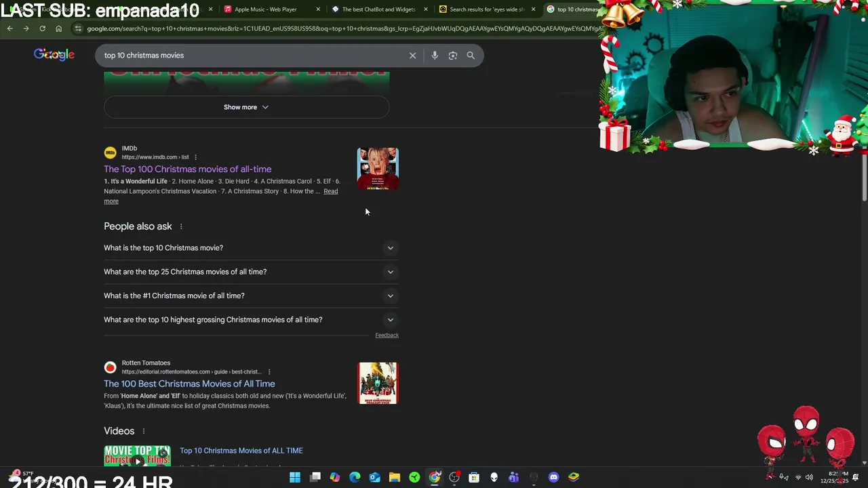Open the green Xbox-style taskbar app
This screenshot has height=488, width=868.
pos(414,477)
